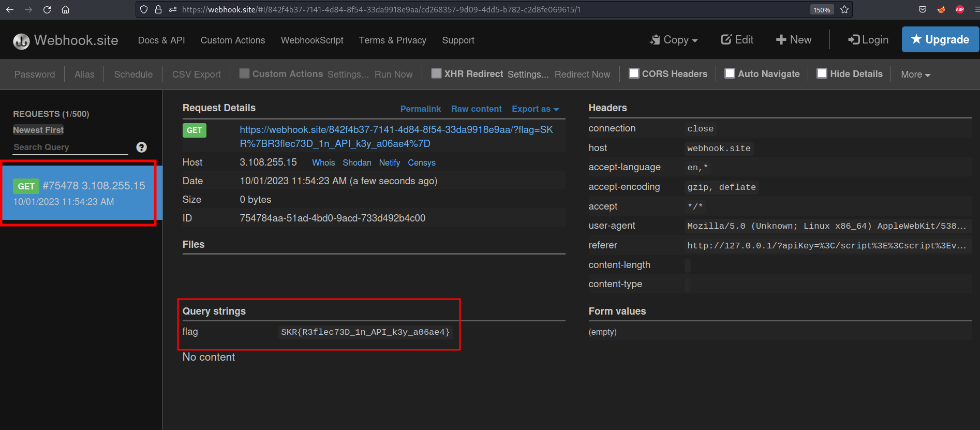Screen dimensions: 980x430
Task: Open the ABP extension icon
Action: [960, 9]
